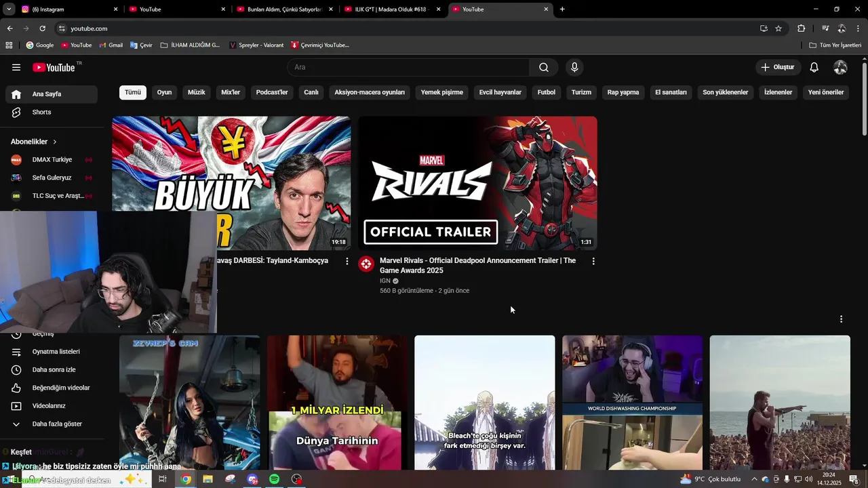The width and height of the screenshot is (868, 488).
Task: Open a new tab with the plus button
Action: pos(562,9)
